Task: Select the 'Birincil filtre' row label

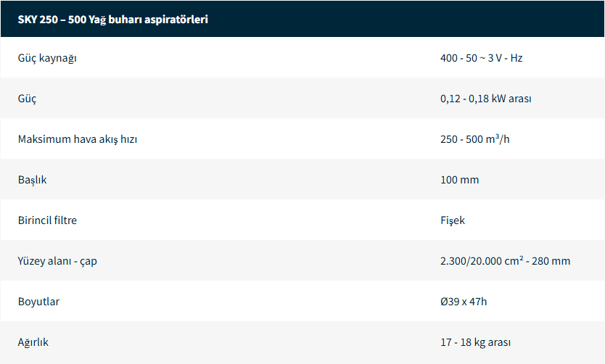Action: (x=47, y=220)
